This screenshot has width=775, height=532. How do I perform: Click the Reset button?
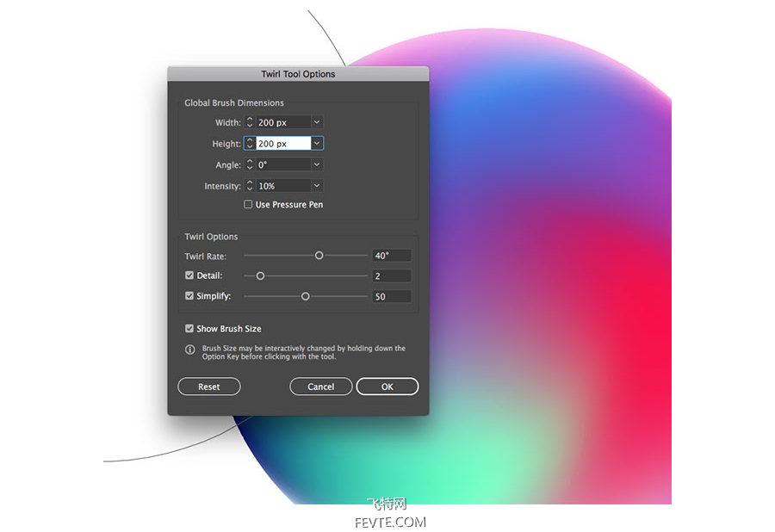coord(209,387)
